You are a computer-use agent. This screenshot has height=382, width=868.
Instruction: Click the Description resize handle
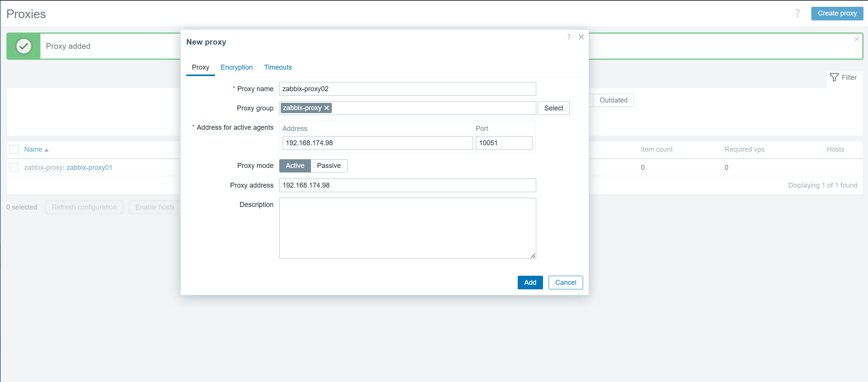point(533,256)
